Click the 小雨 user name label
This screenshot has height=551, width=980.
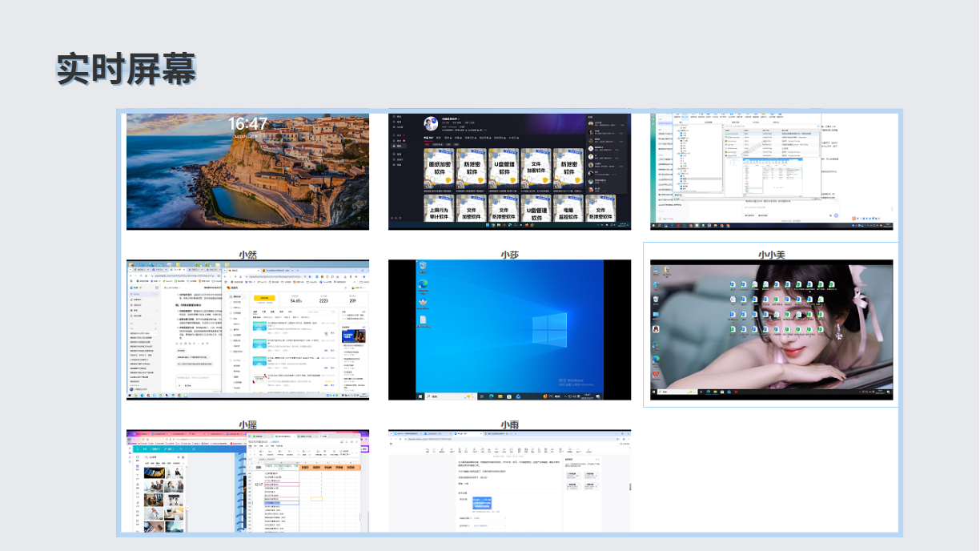click(510, 424)
